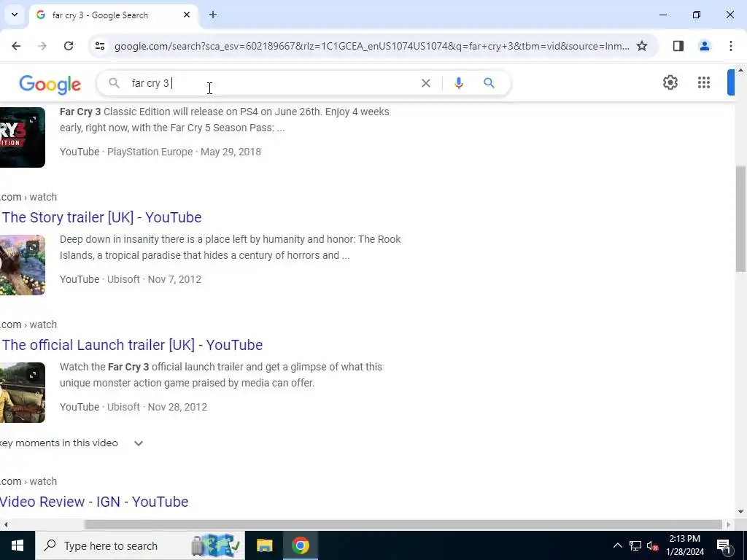The width and height of the screenshot is (747, 560).
Task: Show hidden system tray icons caret
Action: (x=617, y=545)
